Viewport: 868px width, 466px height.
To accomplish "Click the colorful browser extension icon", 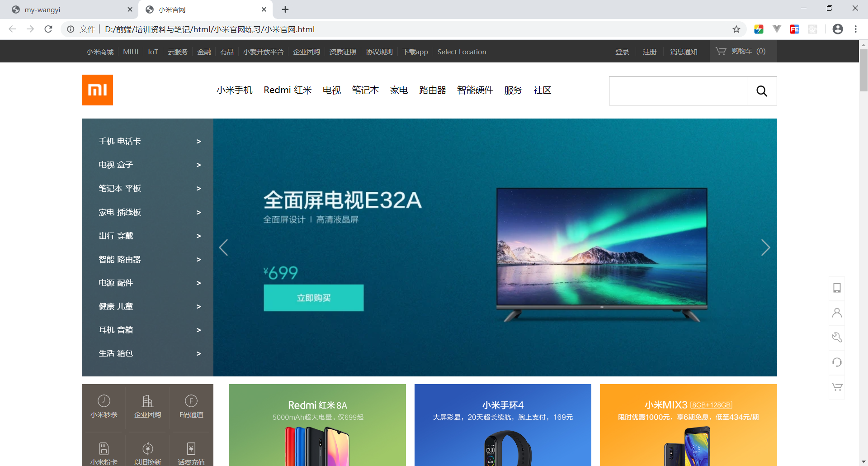I will point(759,29).
